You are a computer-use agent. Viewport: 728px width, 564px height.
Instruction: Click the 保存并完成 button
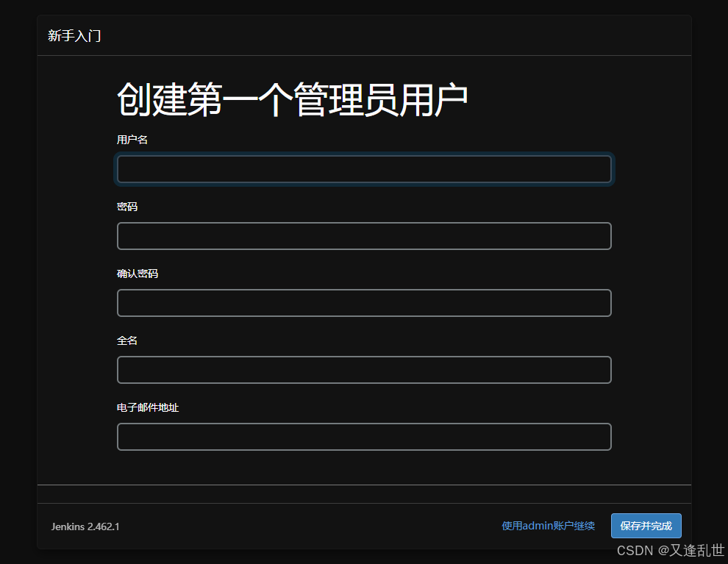pyautogui.click(x=646, y=526)
